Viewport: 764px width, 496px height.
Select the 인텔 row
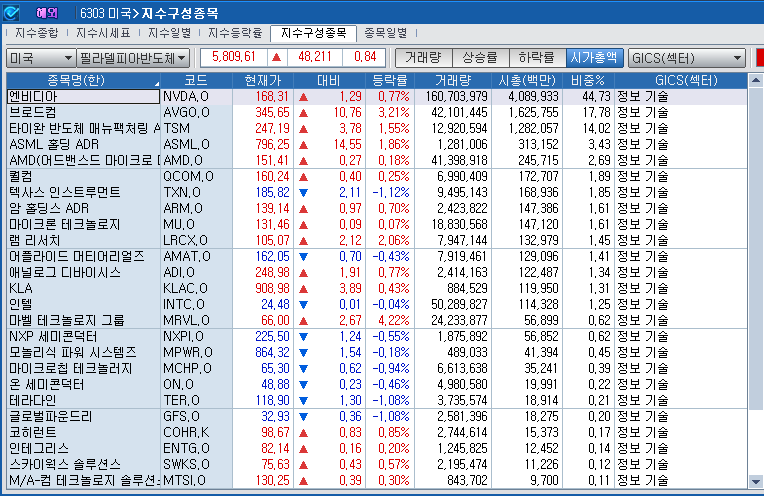tap(377, 305)
